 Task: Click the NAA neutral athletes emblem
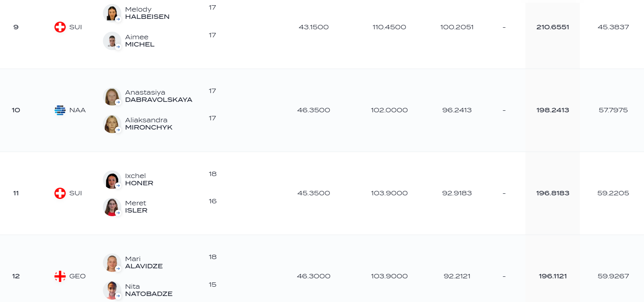[x=60, y=110]
